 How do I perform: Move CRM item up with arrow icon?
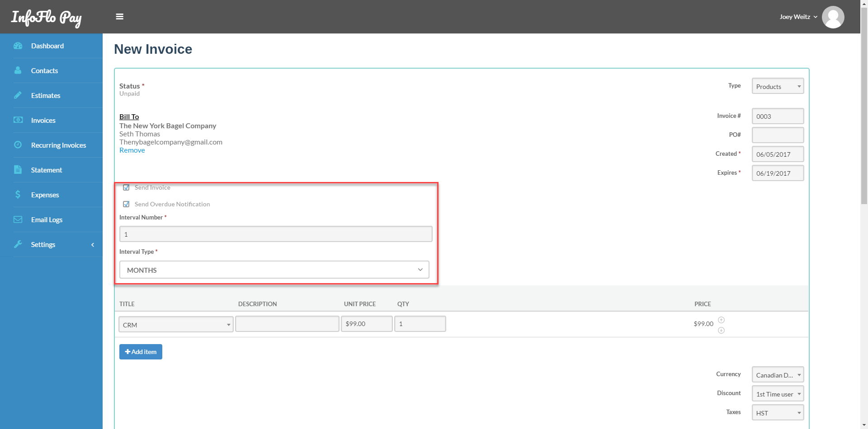pos(722,320)
